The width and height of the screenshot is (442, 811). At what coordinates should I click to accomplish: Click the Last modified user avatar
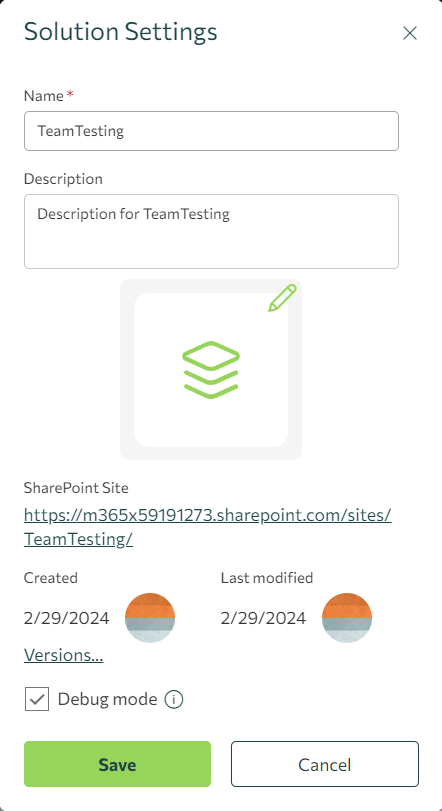(x=347, y=618)
